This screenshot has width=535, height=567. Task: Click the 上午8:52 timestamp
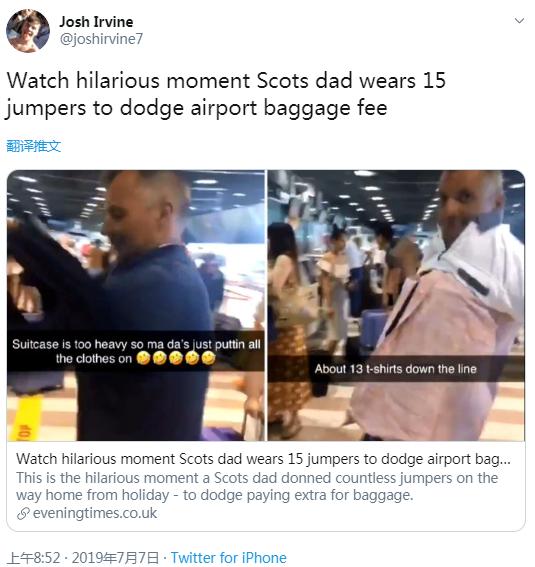[x=33, y=558]
